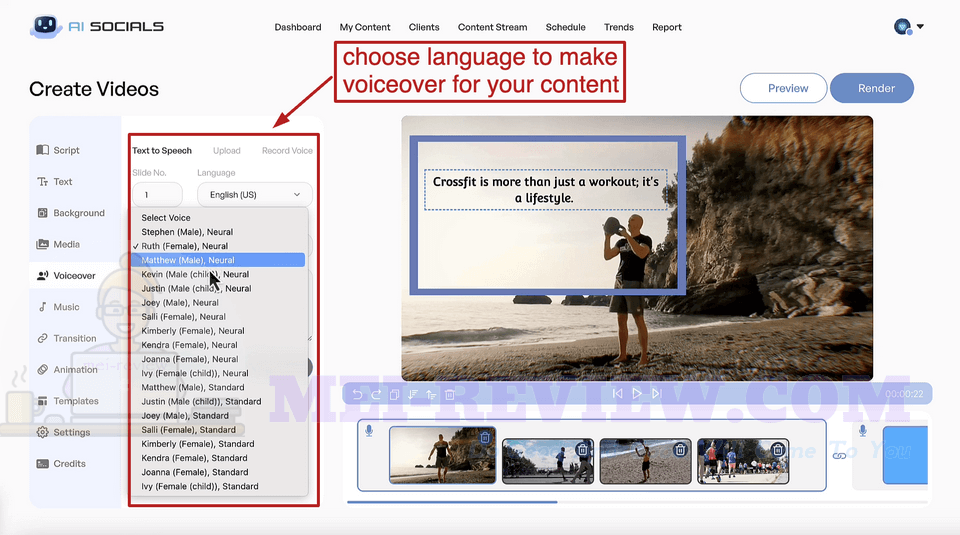Delete the second timeline clip with runners

click(x=582, y=450)
